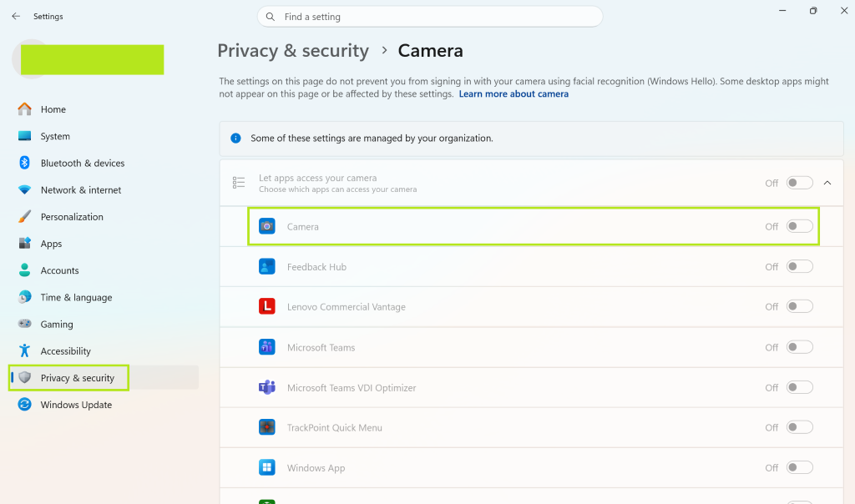Click the TrackPoint Quick Menu label
The image size is (855, 504).
tap(334, 428)
